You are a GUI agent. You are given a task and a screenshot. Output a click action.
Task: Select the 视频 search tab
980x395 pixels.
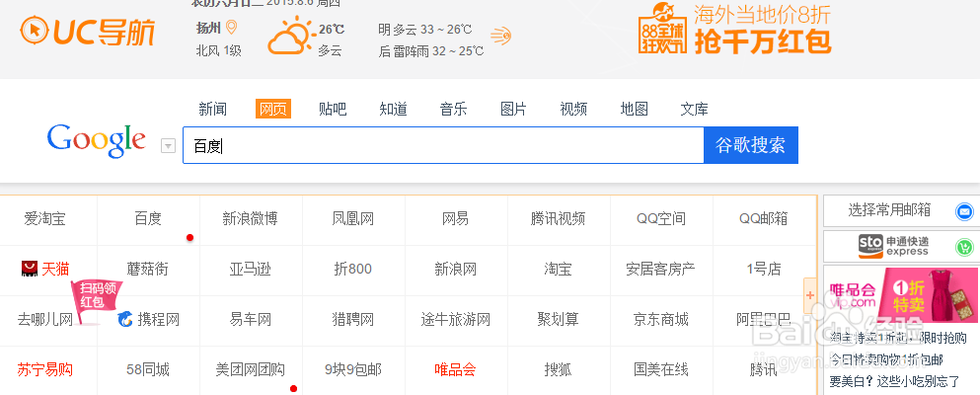point(573,109)
